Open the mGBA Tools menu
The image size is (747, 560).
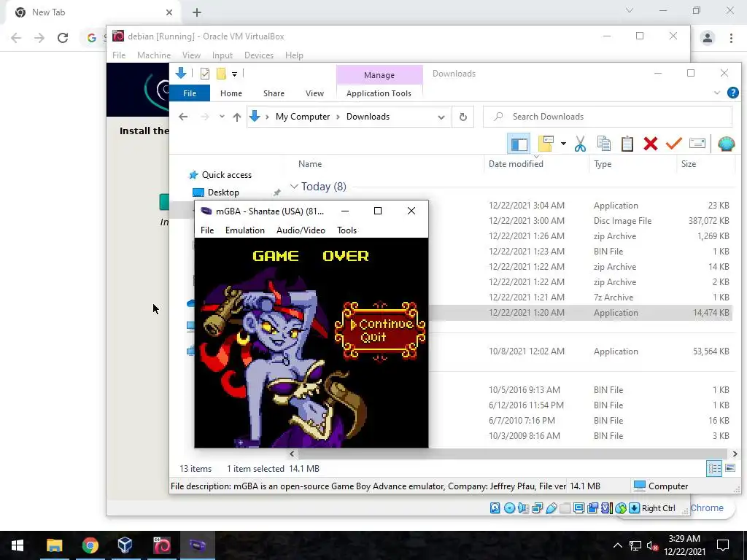point(347,230)
